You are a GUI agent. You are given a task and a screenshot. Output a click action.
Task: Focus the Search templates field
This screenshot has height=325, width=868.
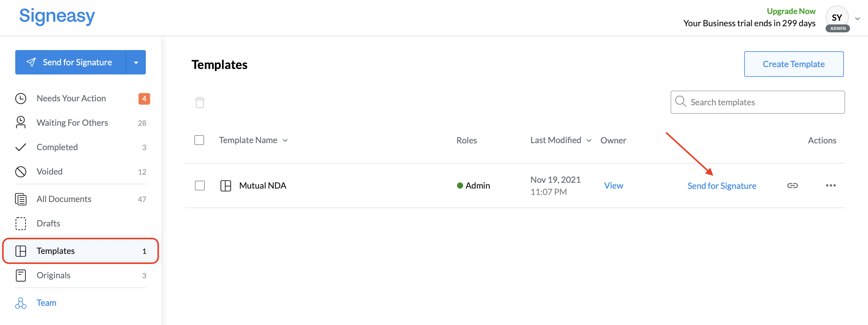pos(758,102)
